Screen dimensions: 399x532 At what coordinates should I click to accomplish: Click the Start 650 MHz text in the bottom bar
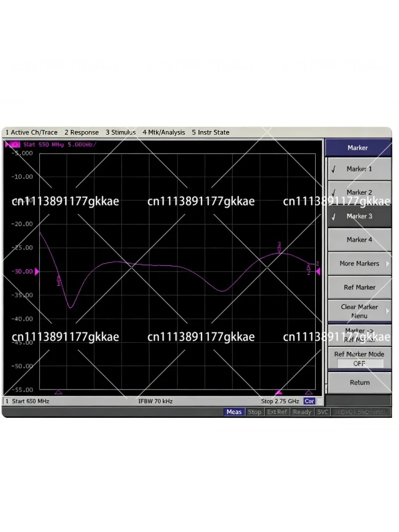click(x=30, y=401)
